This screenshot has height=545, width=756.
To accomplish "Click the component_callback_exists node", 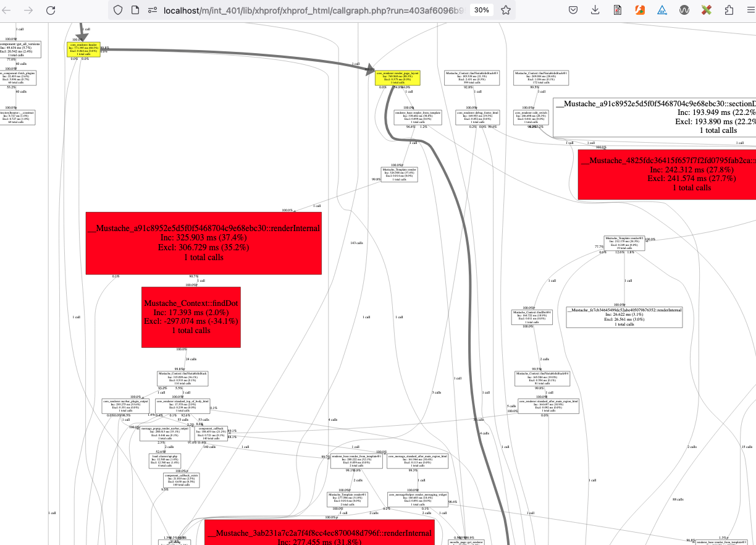I will pyautogui.click(x=182, y=480).
